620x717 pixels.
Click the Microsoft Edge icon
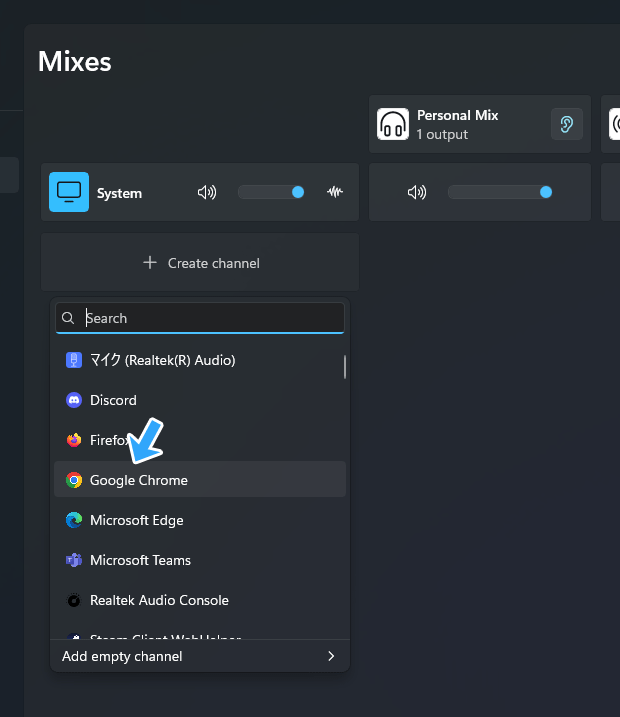[74, 520]
